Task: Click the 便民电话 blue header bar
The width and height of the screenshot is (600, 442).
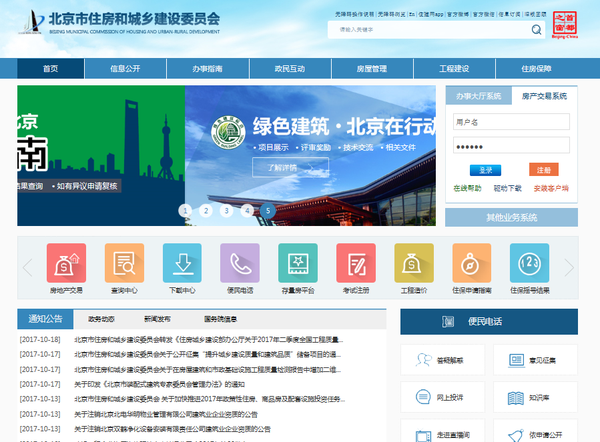Action: (489, 321)
